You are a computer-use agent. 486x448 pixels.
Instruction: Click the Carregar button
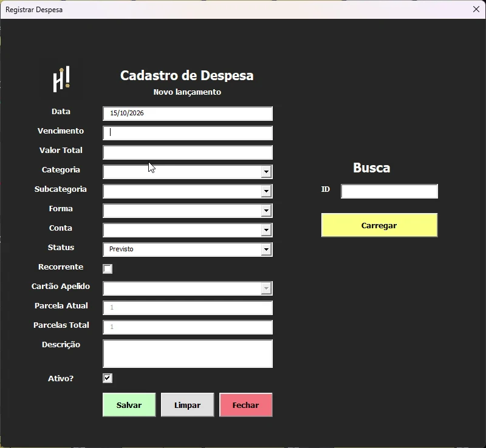point(379,225)
